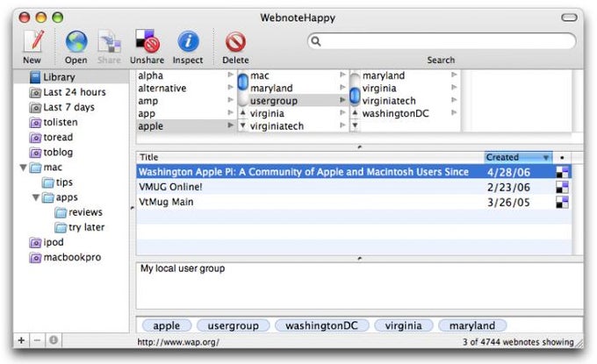Click the arrow next to alternative tag
This screenshot has height=364, width=597.
pos(230,88)
